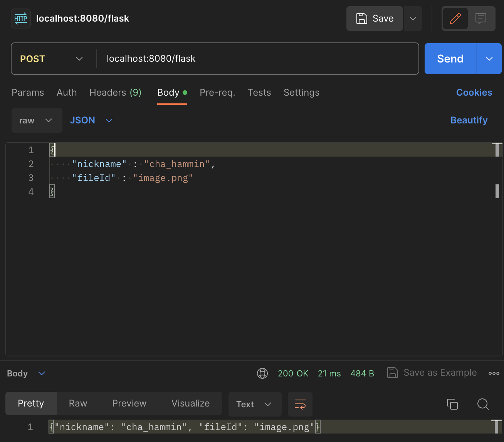Open the response Body section dropdown
This screenshot has height=442, width=504.
coord(26,373)
